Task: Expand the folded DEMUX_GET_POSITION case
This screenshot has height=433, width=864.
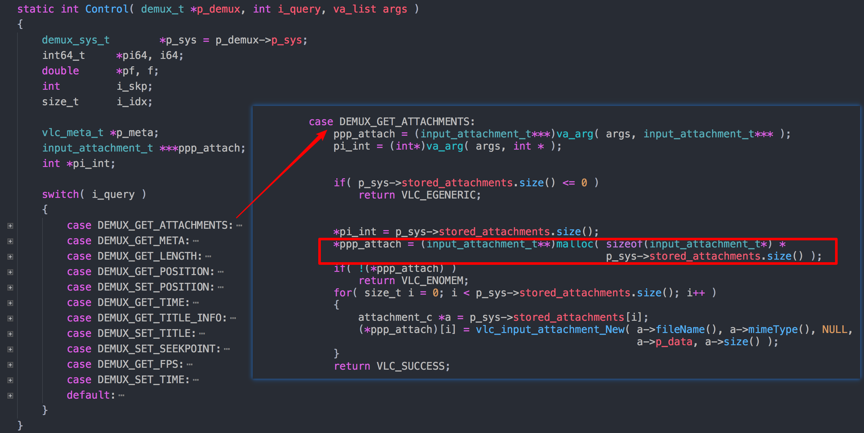Action: click(10, 272)
